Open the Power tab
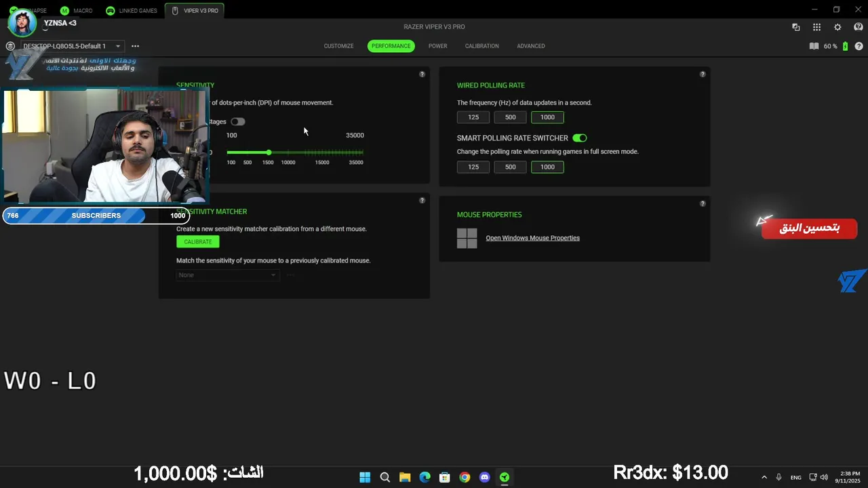 click(x=437, y=46)
